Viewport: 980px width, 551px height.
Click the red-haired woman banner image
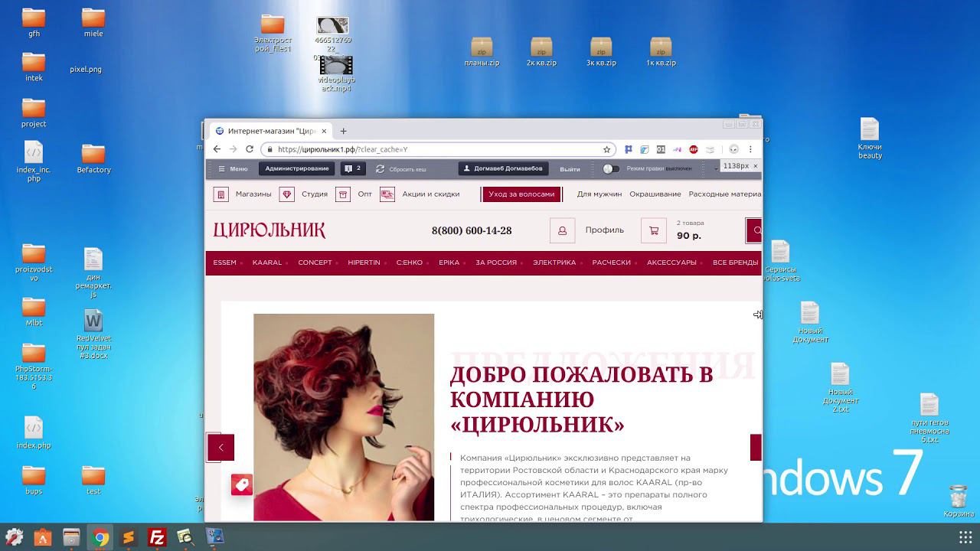pyautogui.click(x=344, y=417)
